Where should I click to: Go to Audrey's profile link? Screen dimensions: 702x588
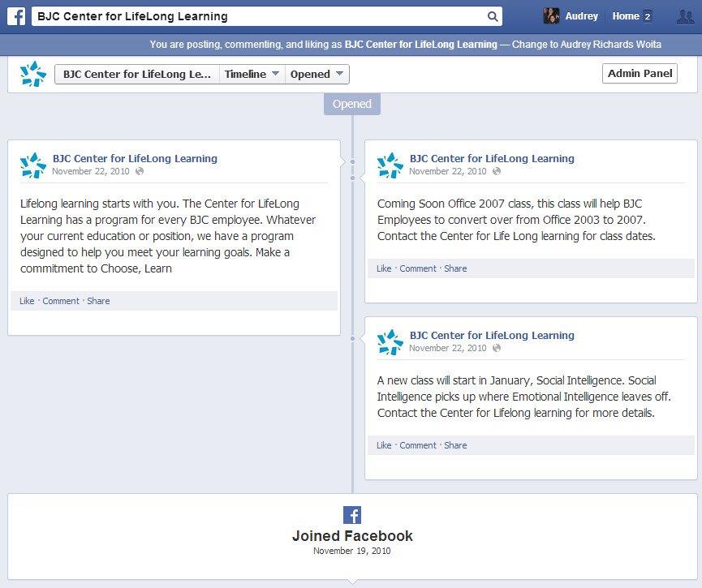point(582,16)
